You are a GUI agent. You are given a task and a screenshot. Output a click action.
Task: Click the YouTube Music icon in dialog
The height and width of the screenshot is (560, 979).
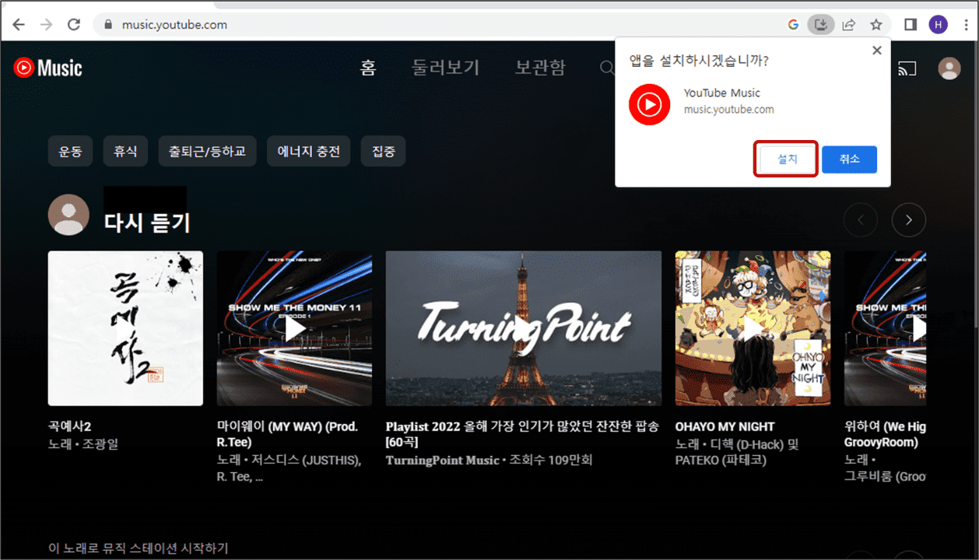click(649, 104)
